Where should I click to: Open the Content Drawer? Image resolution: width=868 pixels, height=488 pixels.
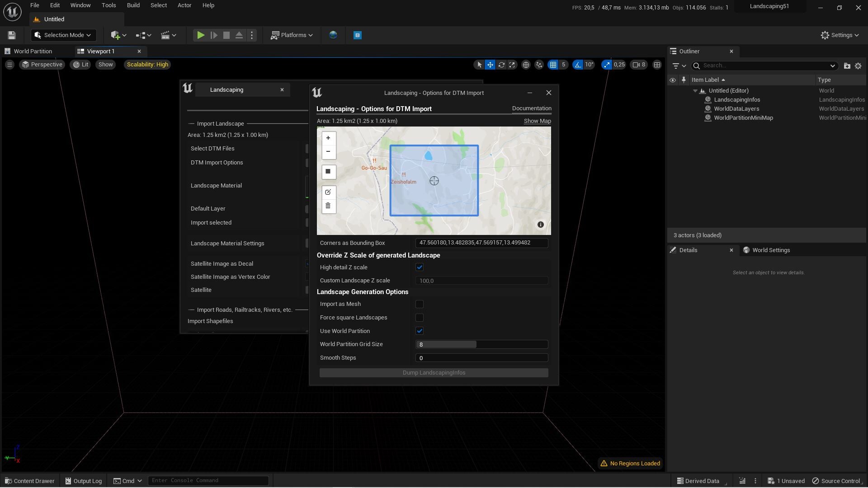tap(29, 481)
